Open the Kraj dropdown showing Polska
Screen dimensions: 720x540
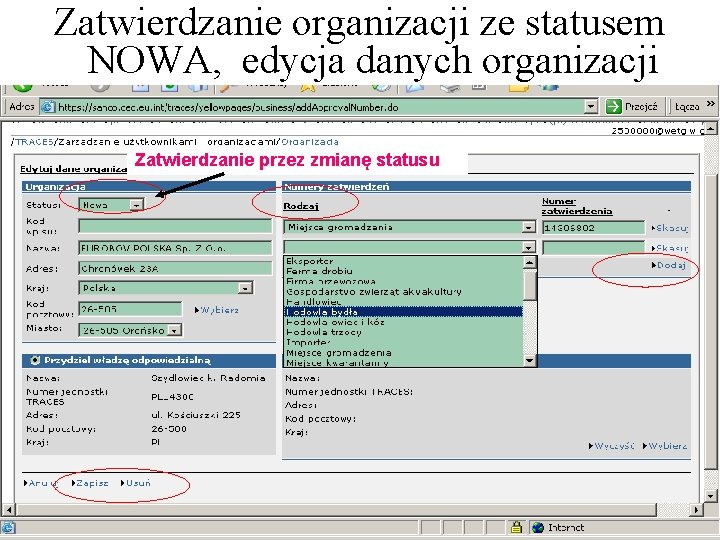[245, 288]
